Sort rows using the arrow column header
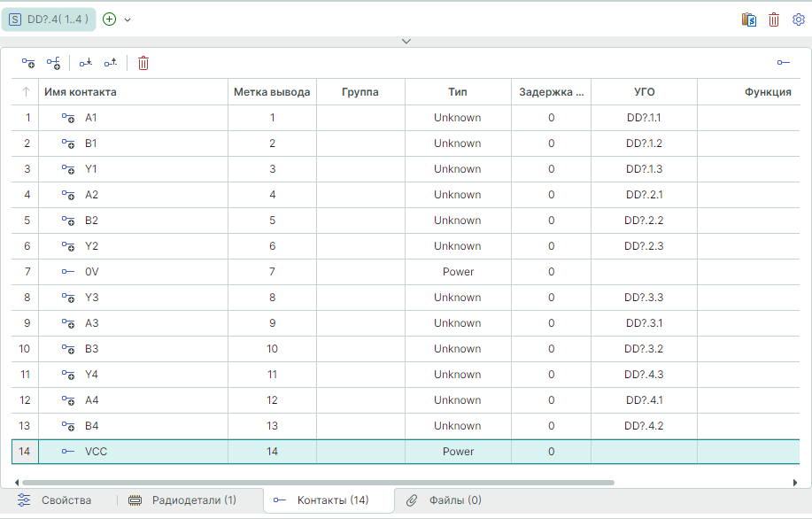This screenshot has height=519, width=812. pos(26,92)
